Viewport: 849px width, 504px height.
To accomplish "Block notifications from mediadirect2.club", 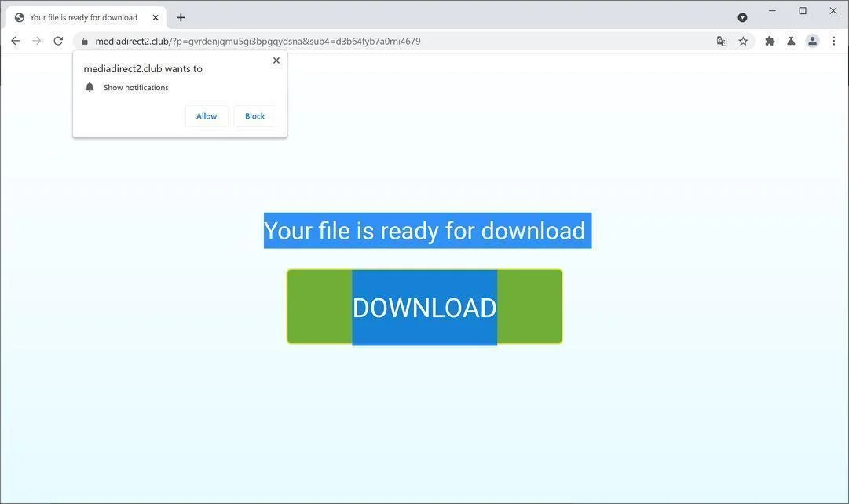I will [254, 116].
